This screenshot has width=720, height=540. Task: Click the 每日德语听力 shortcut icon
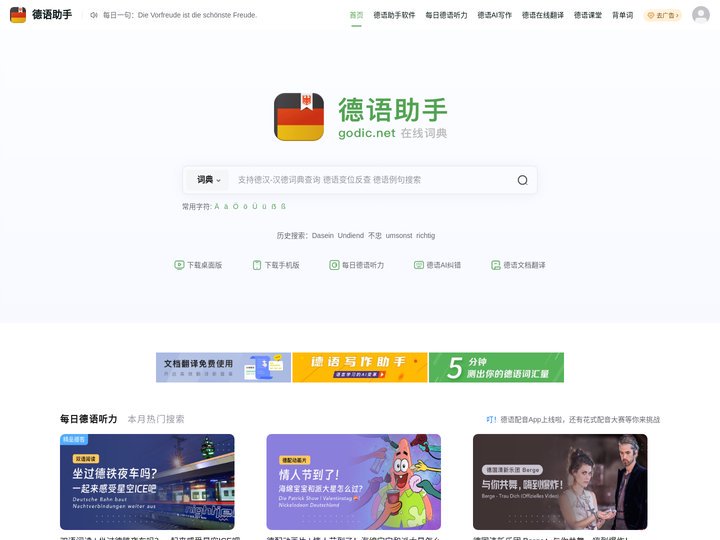334,265
